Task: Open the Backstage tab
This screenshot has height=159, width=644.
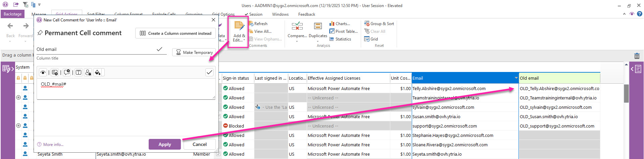Action: coord(12,14)
